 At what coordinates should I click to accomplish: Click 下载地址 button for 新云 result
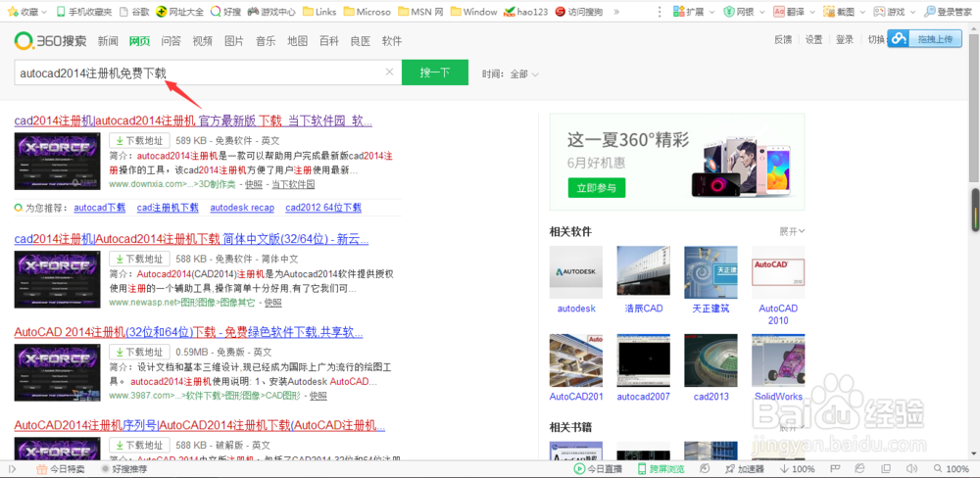tap(139, 259)
